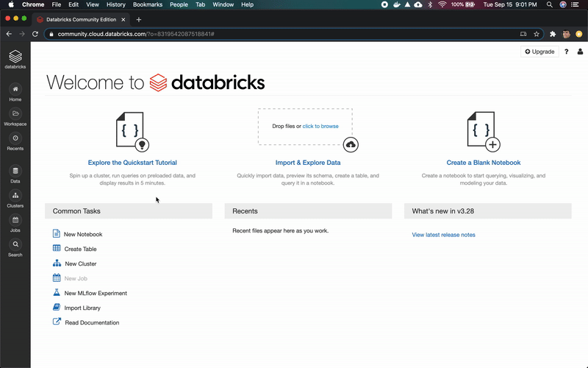Open Workspace from the left sidebar
The height and width of the screenshot is (368, 588).
click(15, 117)
